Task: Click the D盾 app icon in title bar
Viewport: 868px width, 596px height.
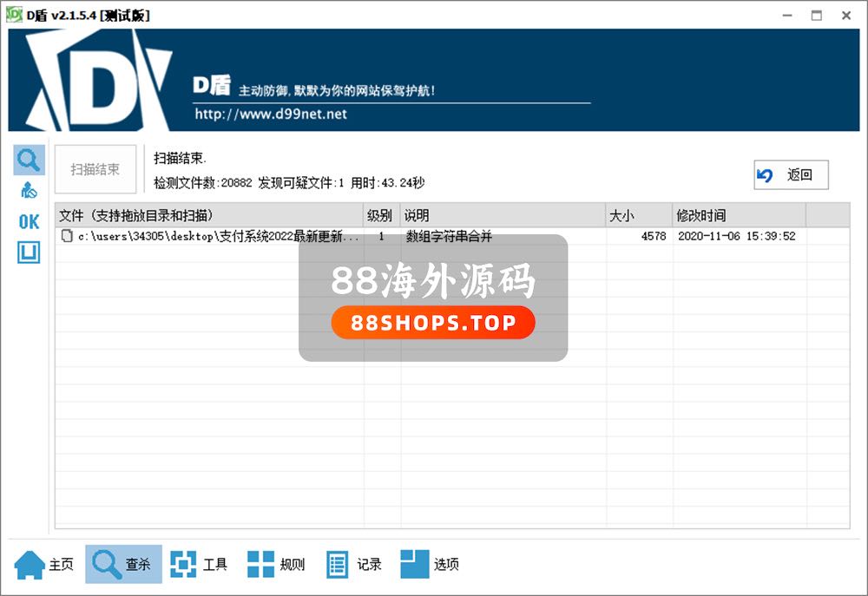Action: (14, 15)
